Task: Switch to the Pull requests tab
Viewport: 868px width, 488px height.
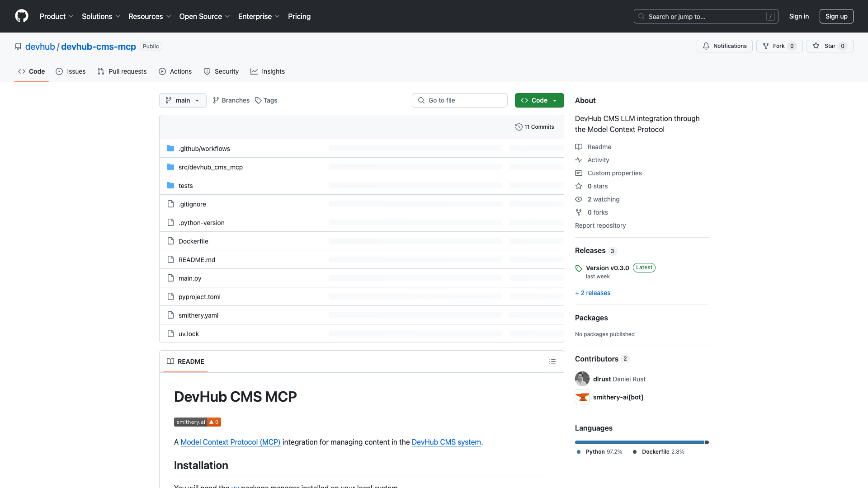Action: 122,71
